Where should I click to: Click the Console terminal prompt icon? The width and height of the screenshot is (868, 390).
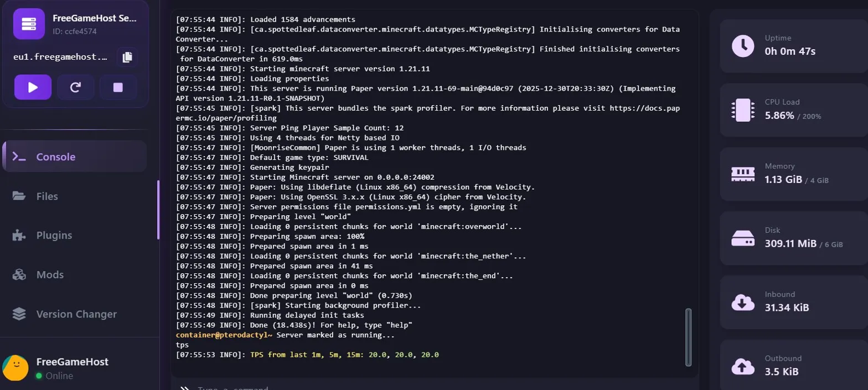(x=19, y=157)
